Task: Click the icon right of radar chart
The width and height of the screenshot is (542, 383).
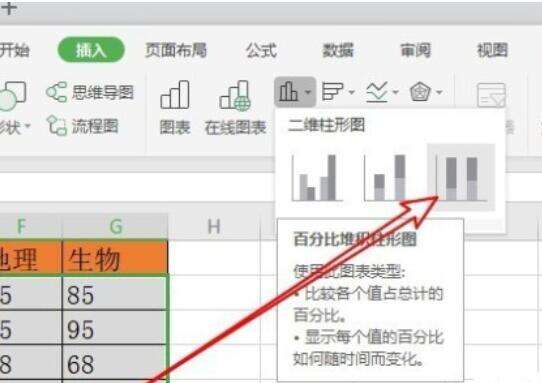Action: pos(491,95)
